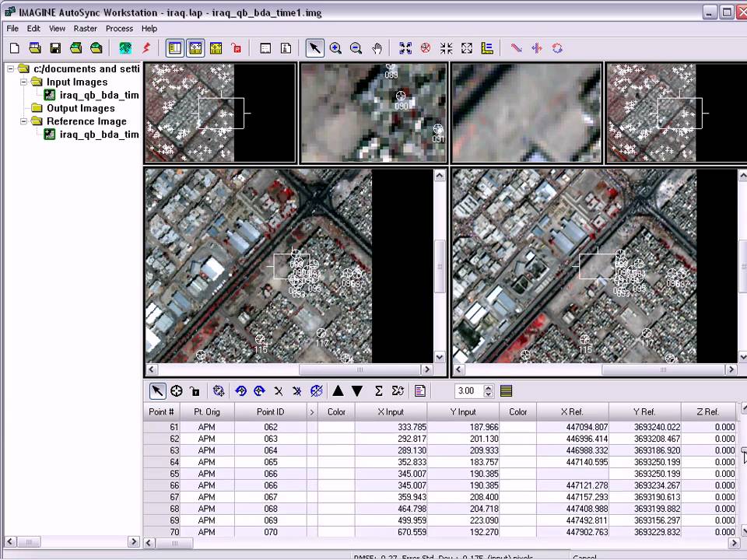The width and height of the screenshot is (747, 560).
Task: Click the Save project floppy icon
Action: 55,48
